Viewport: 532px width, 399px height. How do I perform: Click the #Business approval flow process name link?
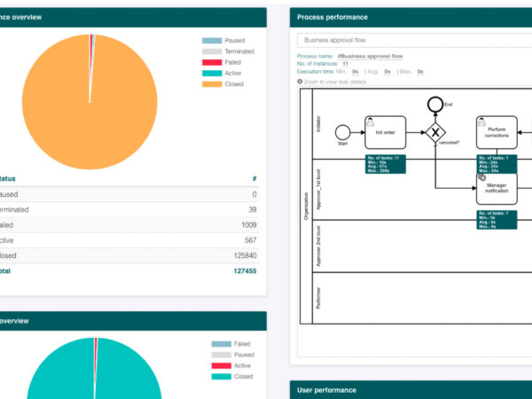[x=370, y=56]
